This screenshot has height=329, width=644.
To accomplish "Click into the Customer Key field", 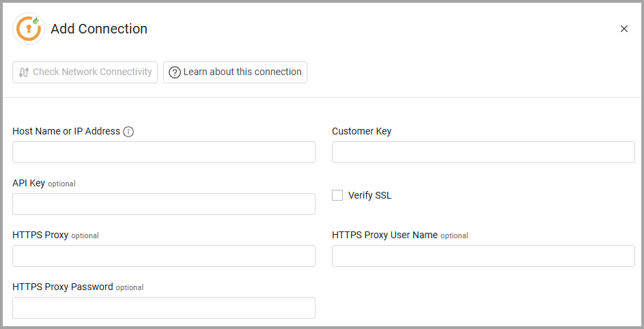I will click(x=483, y=152).
